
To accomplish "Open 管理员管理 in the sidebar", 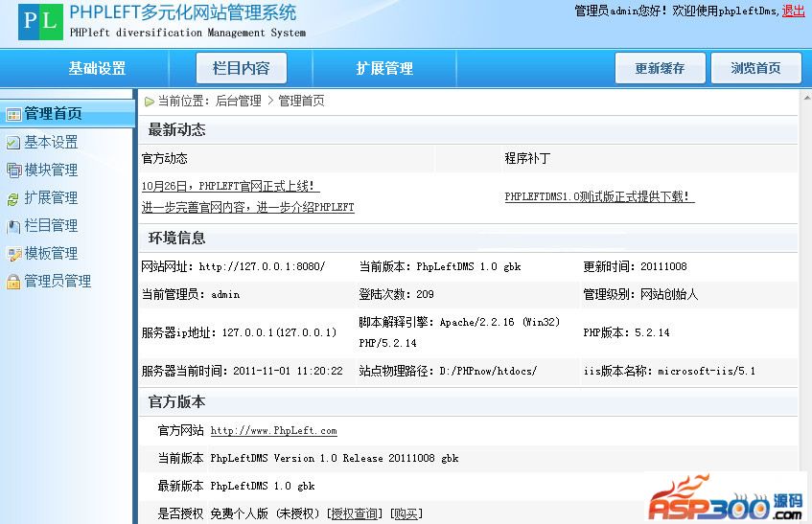I will (x=58, y=282).
